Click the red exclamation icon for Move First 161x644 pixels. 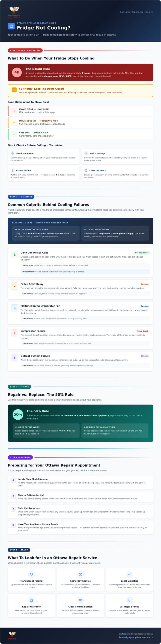pos(14,111)
